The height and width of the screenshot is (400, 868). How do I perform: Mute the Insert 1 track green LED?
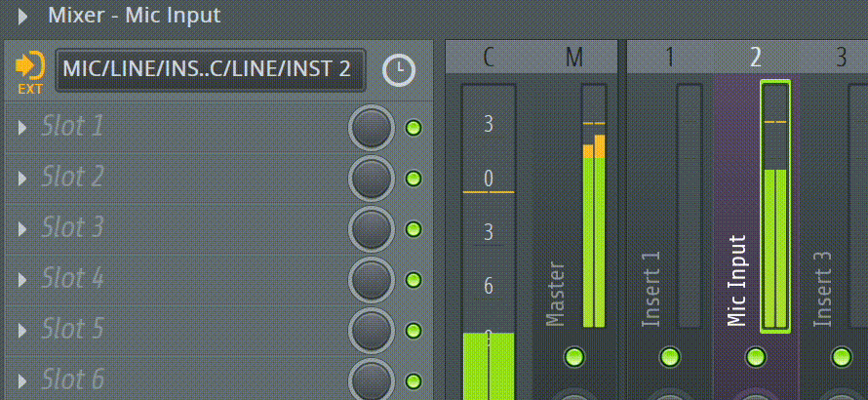tap(670, 356)
